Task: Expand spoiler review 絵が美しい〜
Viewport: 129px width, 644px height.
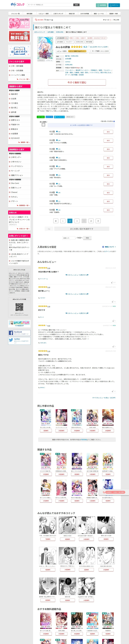Action: [77, 294]
